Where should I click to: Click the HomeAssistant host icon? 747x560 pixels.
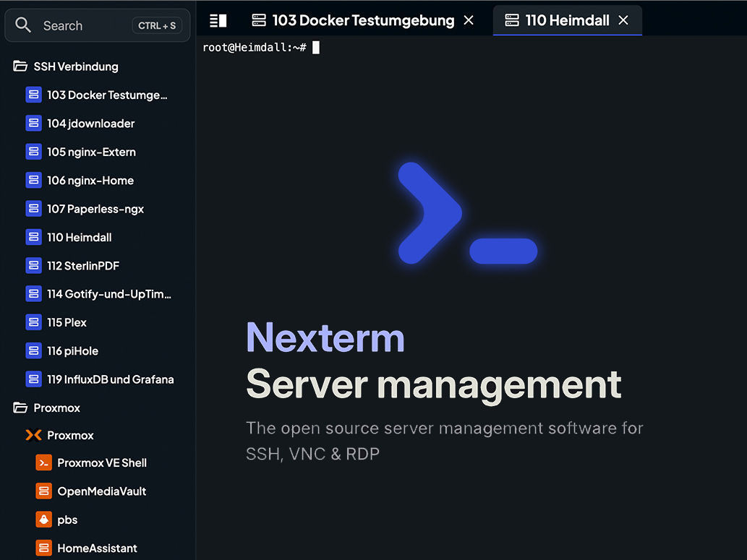click(43, 548)
